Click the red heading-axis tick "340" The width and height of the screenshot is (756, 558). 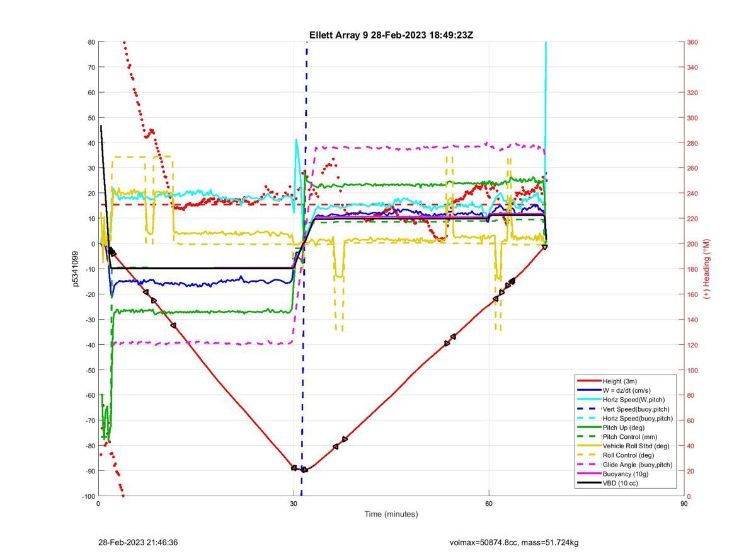692,67
